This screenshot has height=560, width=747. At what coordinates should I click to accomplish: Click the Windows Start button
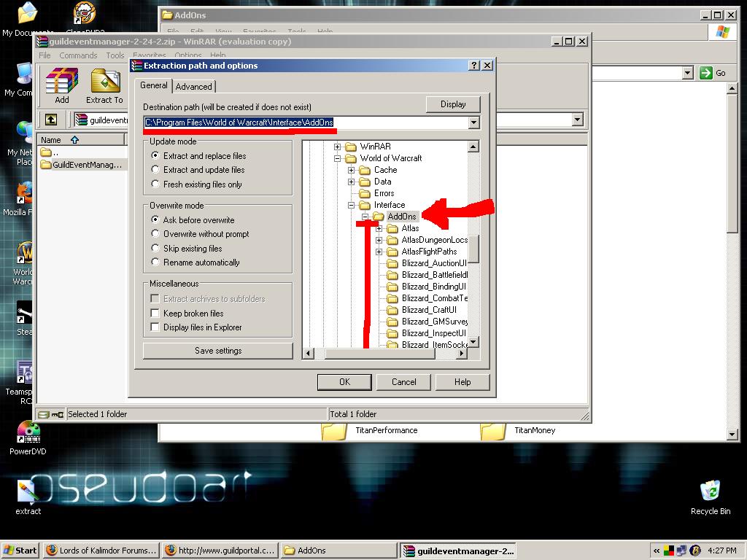20,551
